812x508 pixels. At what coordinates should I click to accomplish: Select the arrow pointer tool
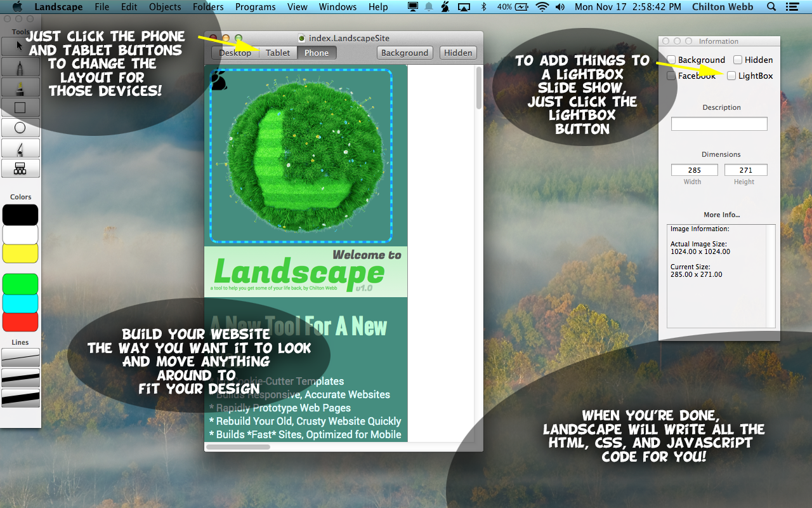coord(20,46)
